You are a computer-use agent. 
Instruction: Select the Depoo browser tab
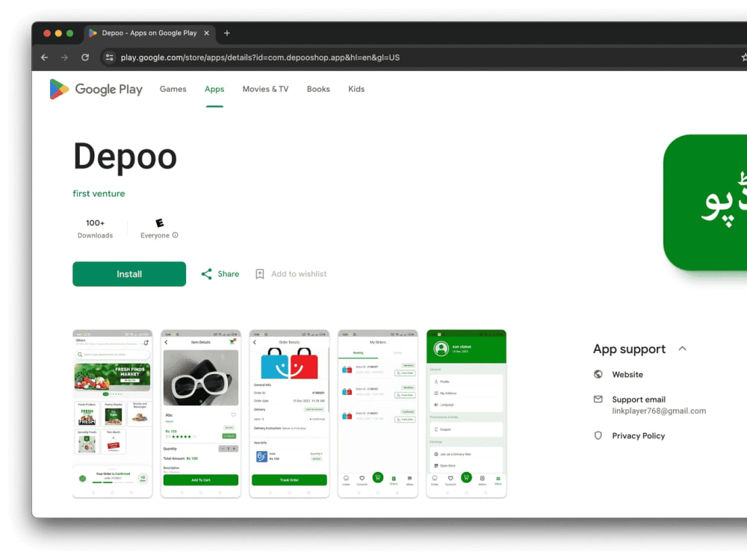tap(150, 33)
